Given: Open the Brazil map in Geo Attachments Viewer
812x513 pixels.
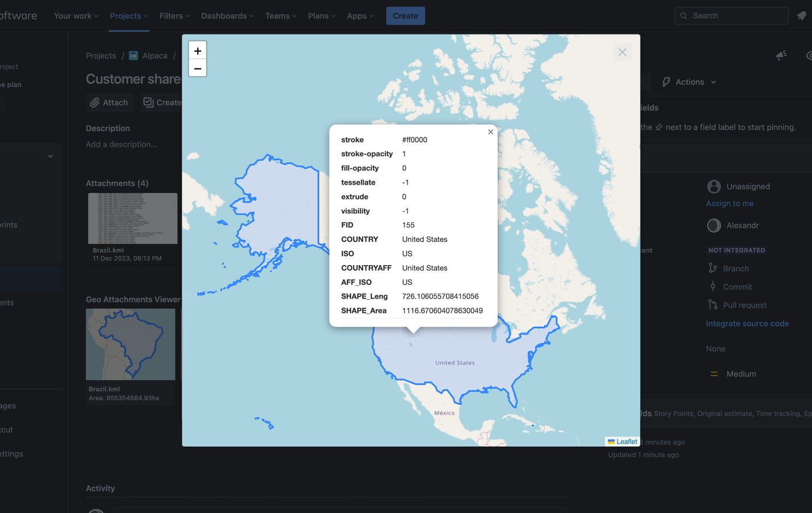Looking at the screenshot, I should 131,344.
